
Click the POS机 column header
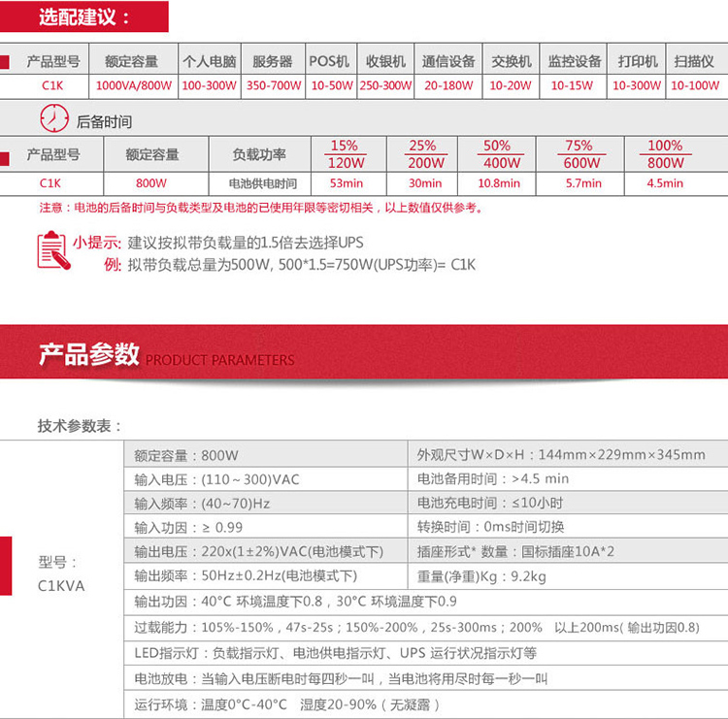pos(329,61)
